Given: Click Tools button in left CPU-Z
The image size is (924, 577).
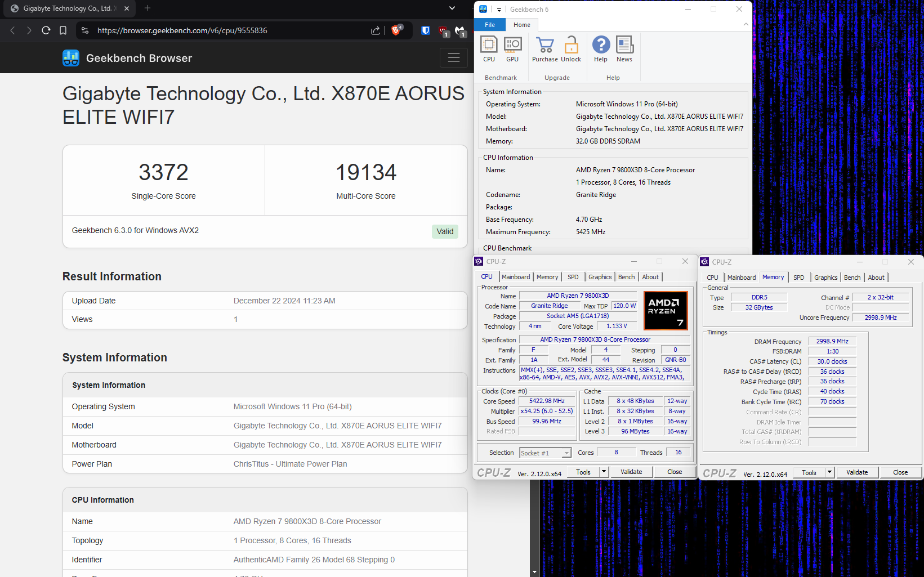Looking at the screenshot, I should pos(583,472).
